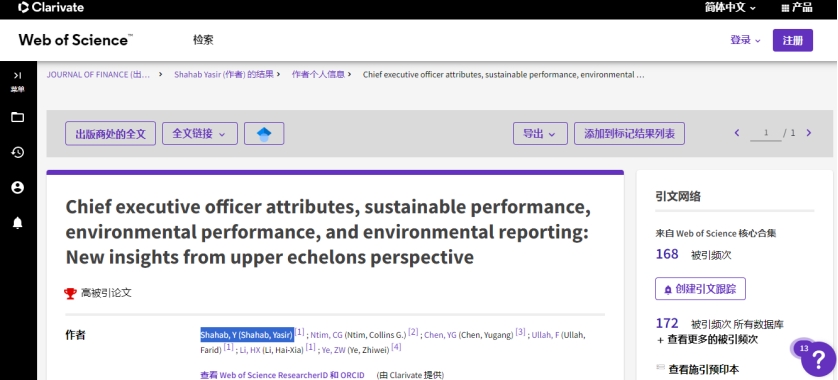Go to next record arrow

coord(809,133)
